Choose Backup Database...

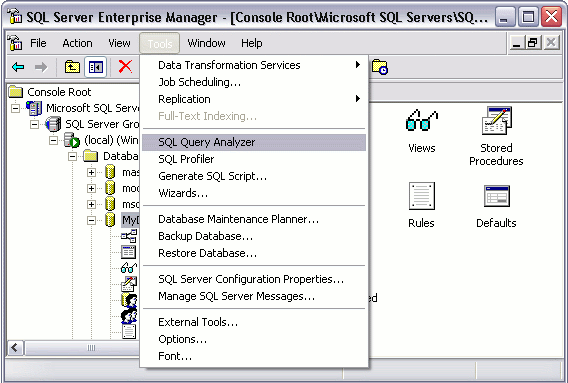(254, 236)
